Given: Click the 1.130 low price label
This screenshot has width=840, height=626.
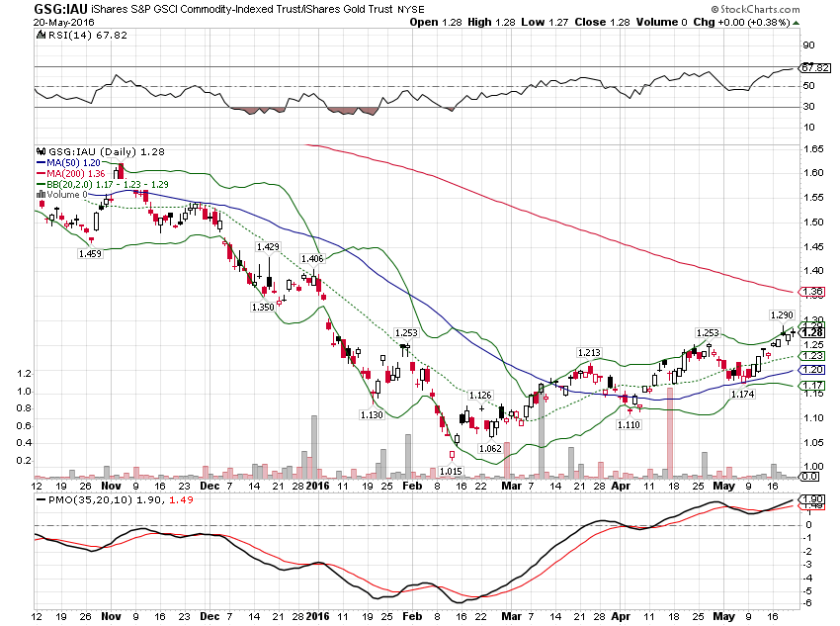Looking at the screenshot, I should tap(372, 414).
